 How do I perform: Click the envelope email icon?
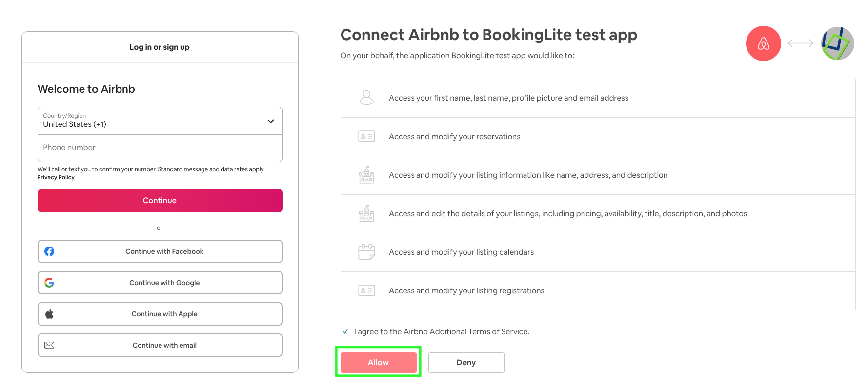[49, 345]
